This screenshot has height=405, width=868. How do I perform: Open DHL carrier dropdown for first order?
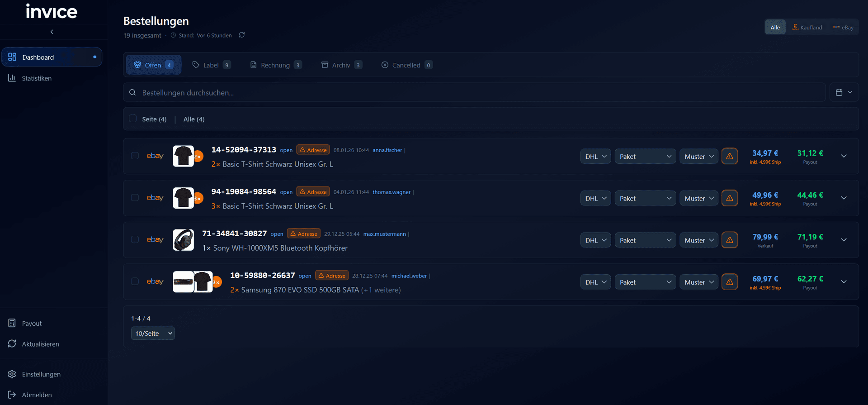point(595,157)
